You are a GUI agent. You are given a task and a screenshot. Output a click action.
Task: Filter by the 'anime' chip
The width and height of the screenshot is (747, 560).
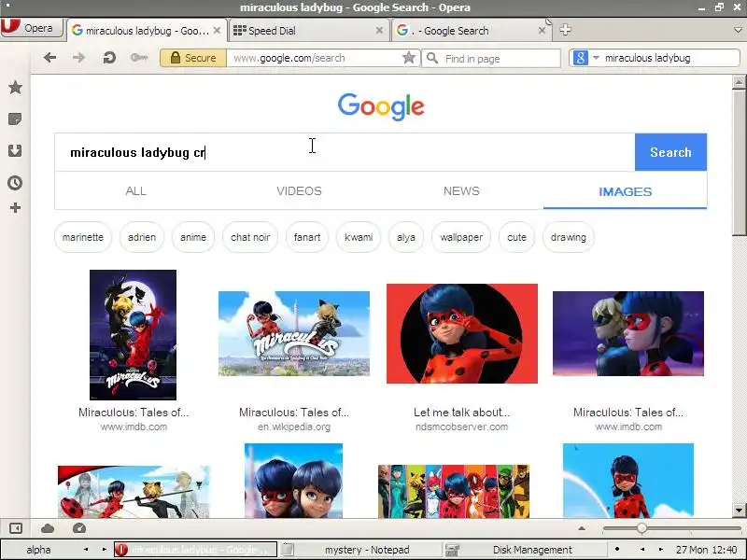point(193,237)
